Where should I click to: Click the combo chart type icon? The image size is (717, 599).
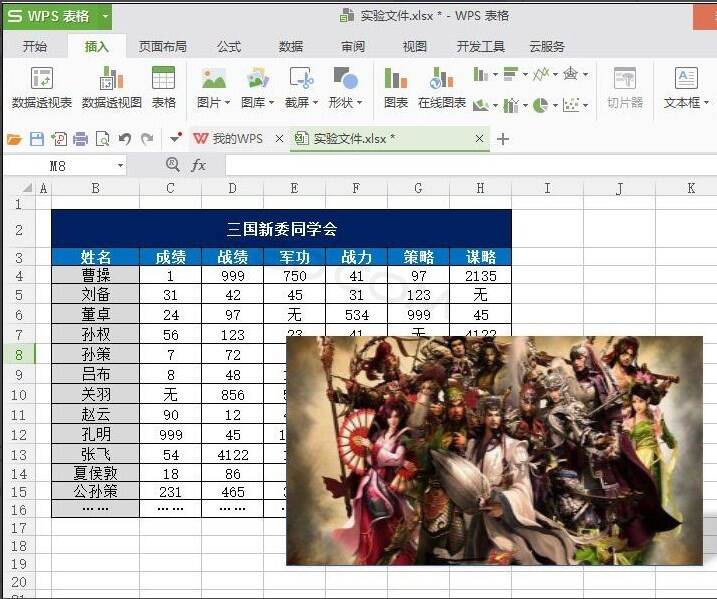click(x=511, y=105)
